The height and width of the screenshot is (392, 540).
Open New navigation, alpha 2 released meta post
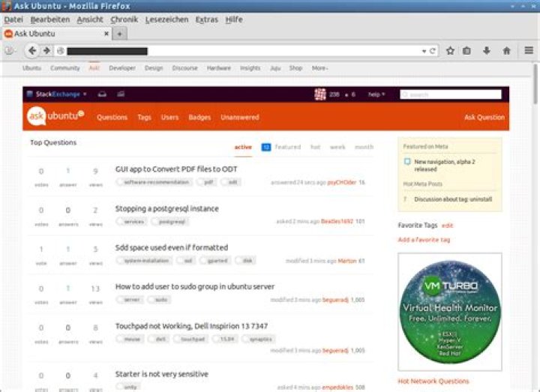(444, 165)
